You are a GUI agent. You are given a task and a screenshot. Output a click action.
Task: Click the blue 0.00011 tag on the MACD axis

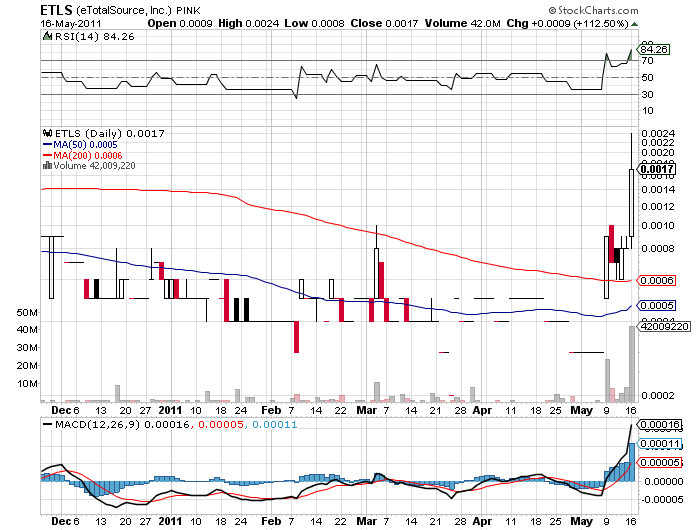[660, 444]
